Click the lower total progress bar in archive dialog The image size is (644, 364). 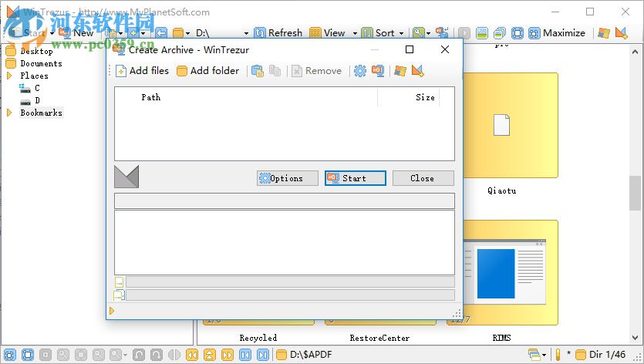pyautogui.click(x=290, y=295)
